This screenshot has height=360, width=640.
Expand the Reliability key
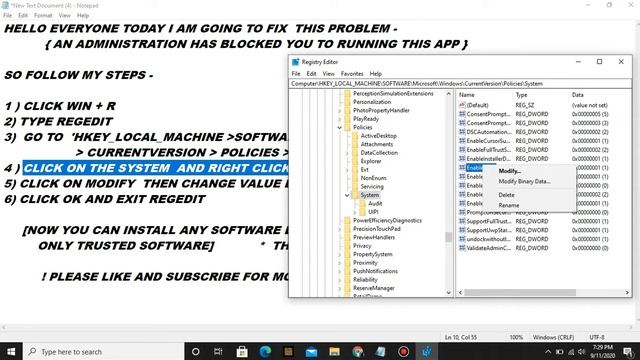point(340,280)
